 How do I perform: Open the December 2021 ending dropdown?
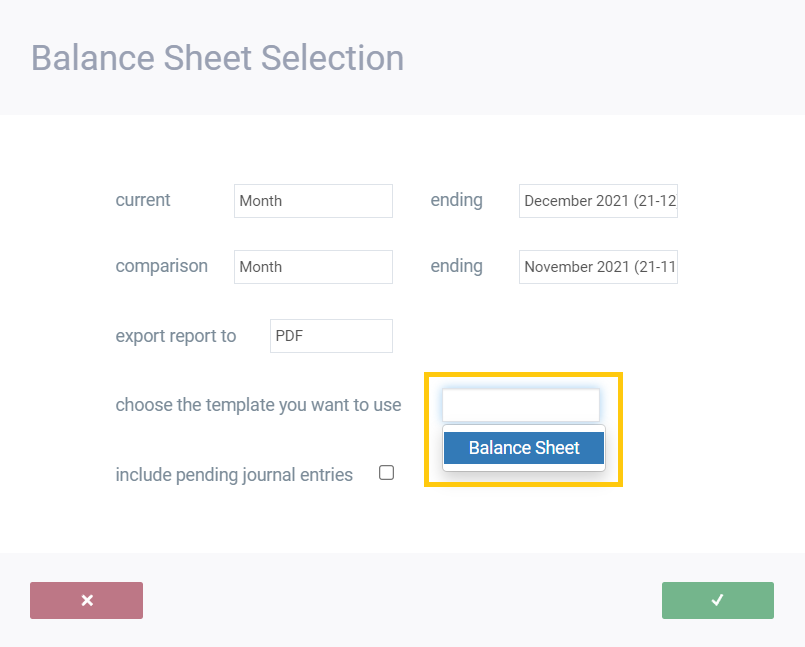(598, 201)
